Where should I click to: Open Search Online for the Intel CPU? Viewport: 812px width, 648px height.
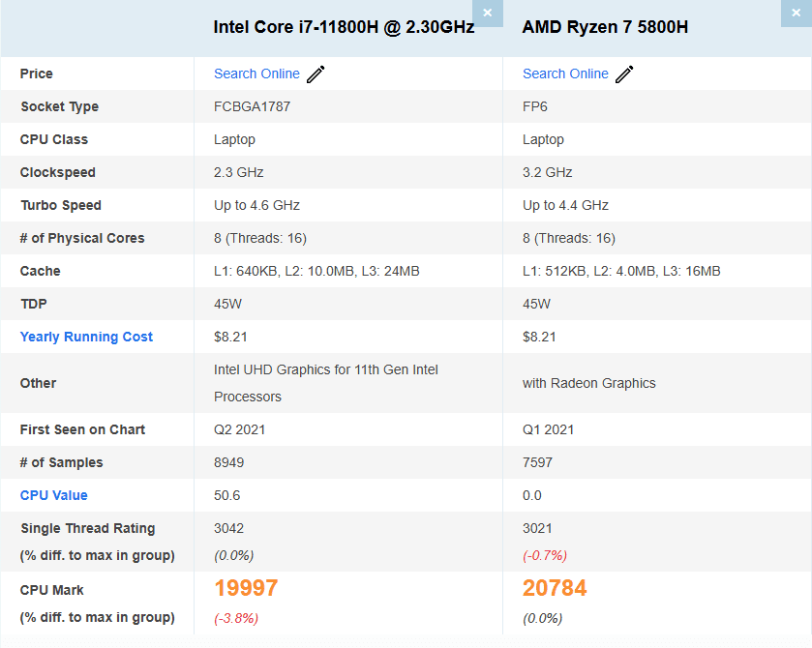(x=256, y=74)
